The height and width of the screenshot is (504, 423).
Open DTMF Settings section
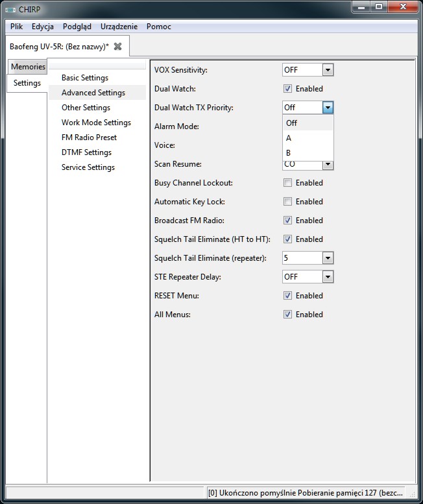(x=86, y=152)
